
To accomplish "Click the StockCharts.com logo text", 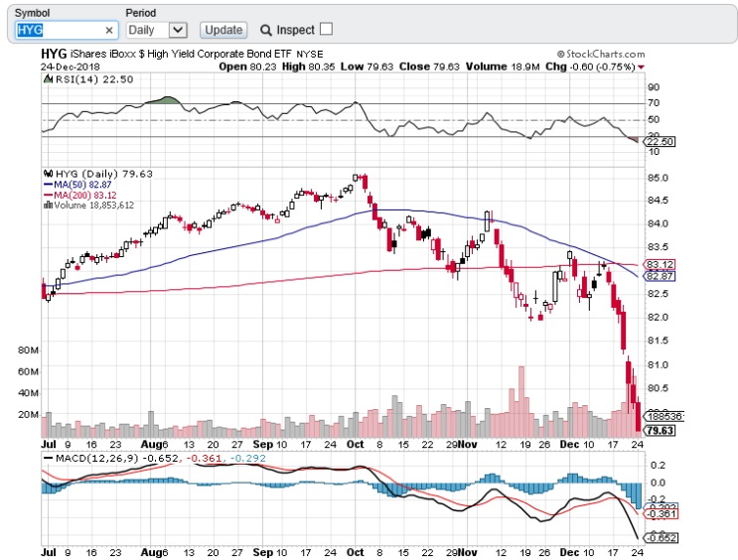I will (601, 55).
